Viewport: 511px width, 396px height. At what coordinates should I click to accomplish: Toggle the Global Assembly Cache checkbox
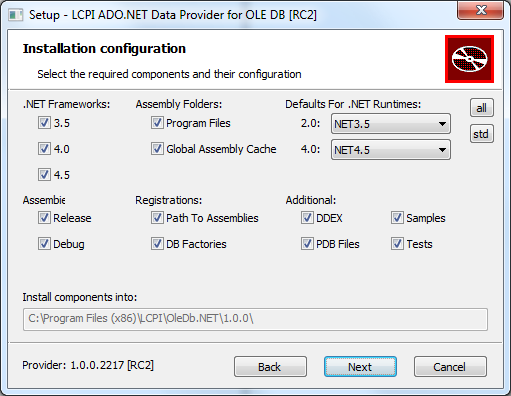point(157,149)
